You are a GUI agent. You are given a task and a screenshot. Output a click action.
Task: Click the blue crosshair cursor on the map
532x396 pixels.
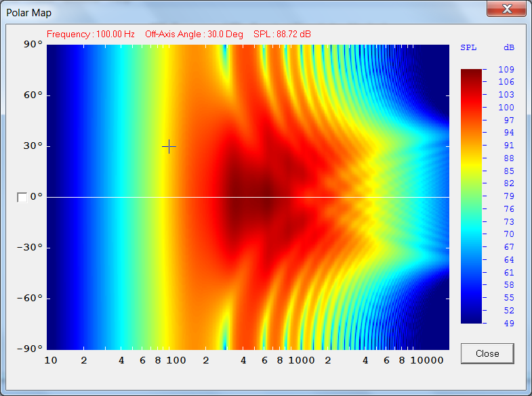point(169,146)
